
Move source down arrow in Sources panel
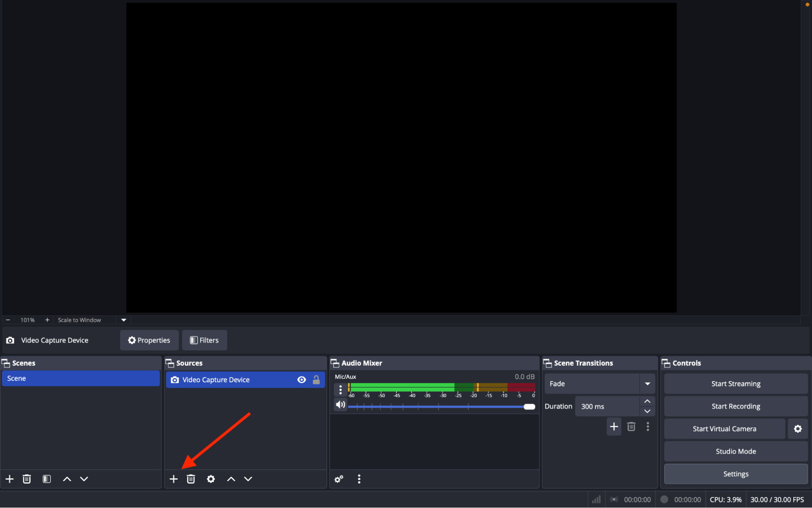[248, 479]
